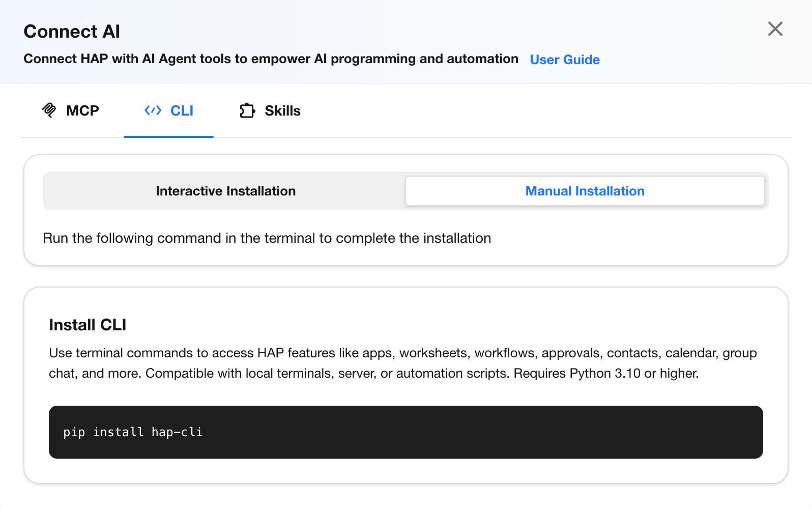Viewport: 812px width, 508px height.
Task: Choose Manual Installation mode
Action: click(585, 191)
